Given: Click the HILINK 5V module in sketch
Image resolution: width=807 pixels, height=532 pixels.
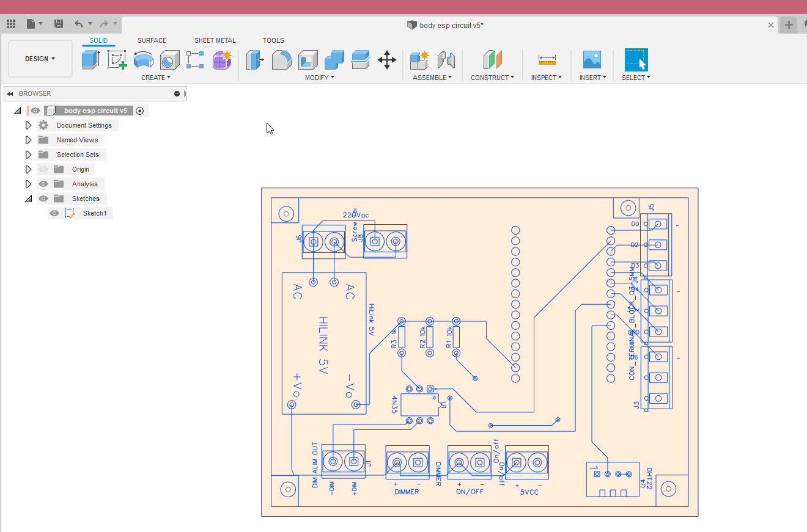Looking at the screenshot, I should pyautogui.click(x=324, y=343).
